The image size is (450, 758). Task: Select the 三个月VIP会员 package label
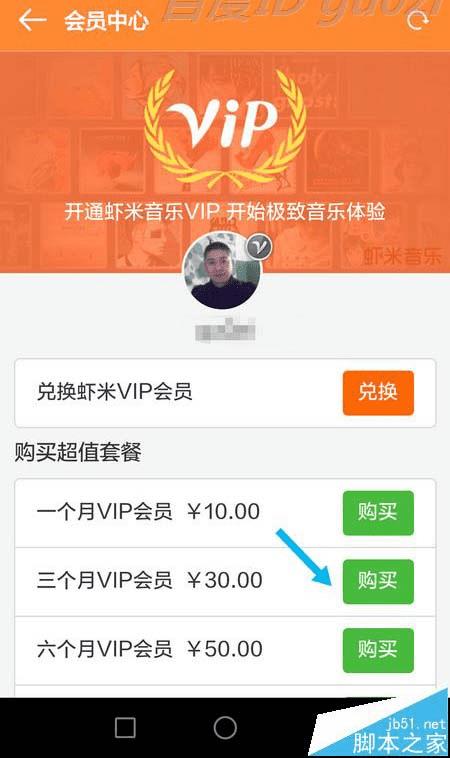[104, 581]
